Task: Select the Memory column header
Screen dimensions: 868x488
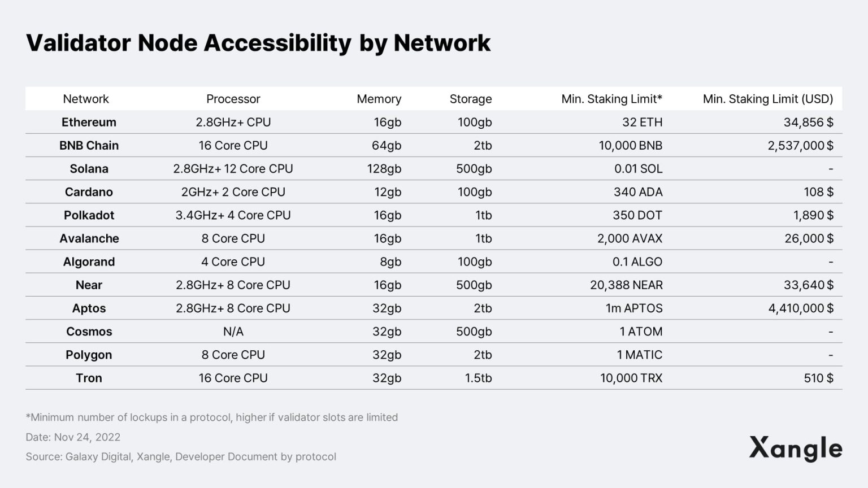Action: [x=379, y=99]
